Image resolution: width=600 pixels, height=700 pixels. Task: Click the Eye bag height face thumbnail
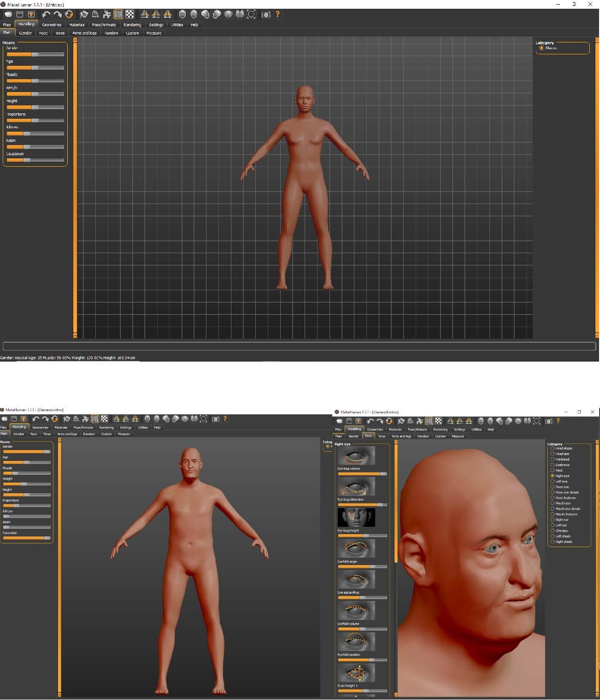coord(356,517)
